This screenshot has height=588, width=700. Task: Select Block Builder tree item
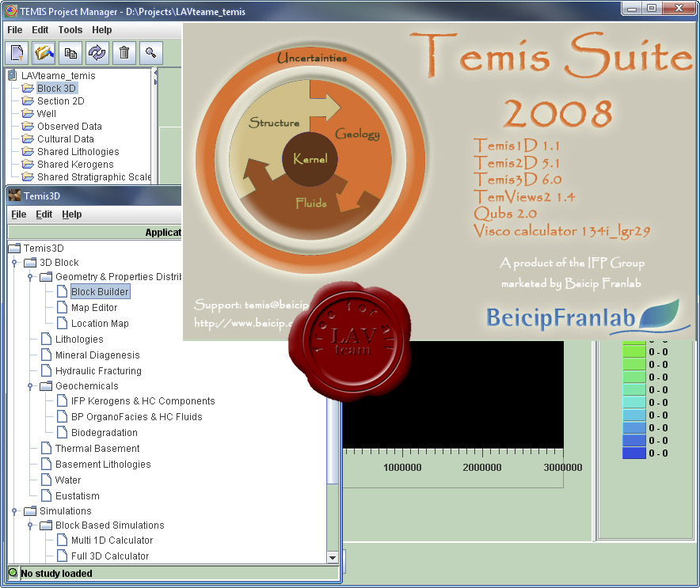point(100,292)
